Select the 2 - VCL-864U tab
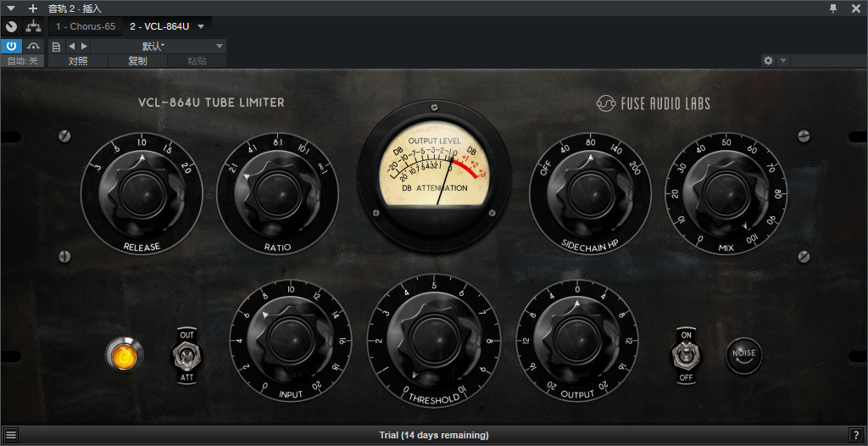This screenshot has height=446, width=868. point(159,26)
